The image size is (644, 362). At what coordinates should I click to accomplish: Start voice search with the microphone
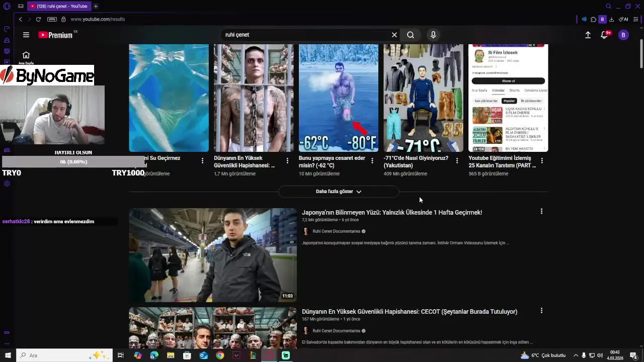(x=433, y=35)
